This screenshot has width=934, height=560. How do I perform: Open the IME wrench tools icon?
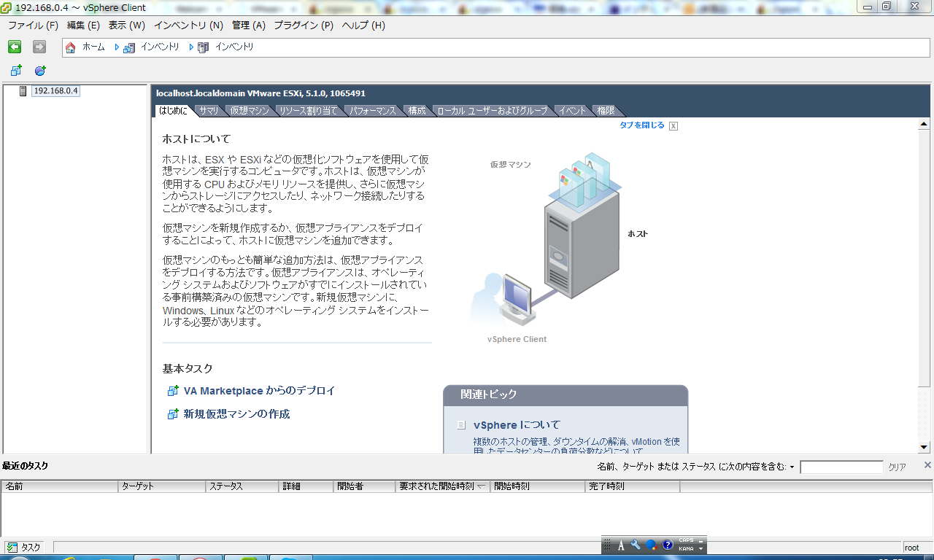click(x=636, y=545)
